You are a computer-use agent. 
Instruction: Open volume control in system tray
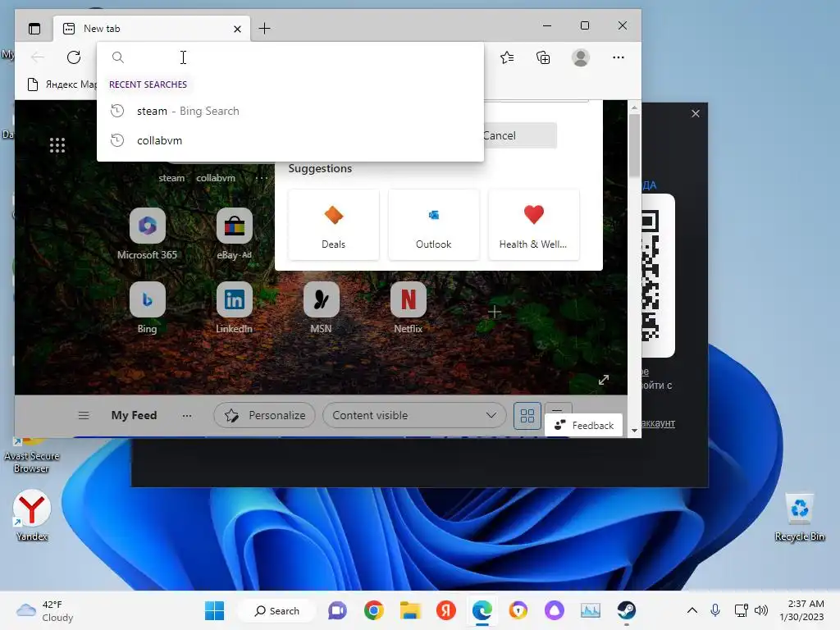[761, 610]
